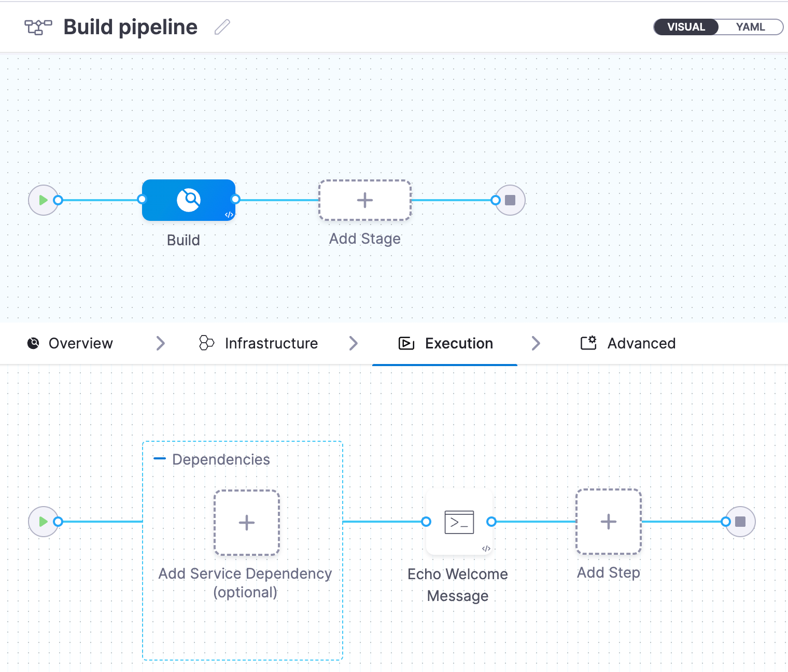
Task: Click Add Step after Echo Welcome Message
Action: click(608, 522)
